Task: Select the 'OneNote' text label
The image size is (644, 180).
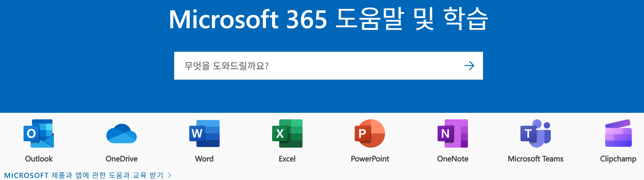Action: [452, 159]
